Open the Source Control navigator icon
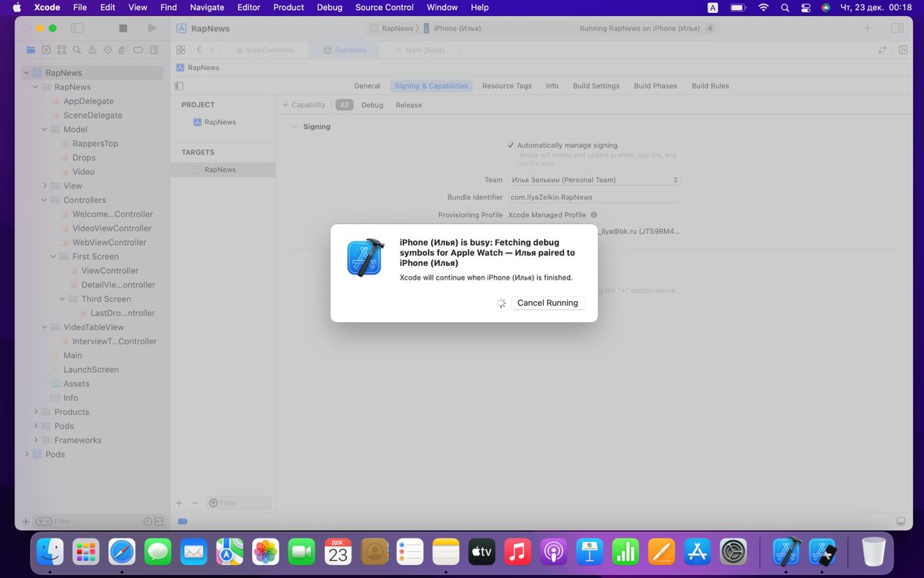The height and width of the screenshot is (578, 924). pyautogui.click(x=46, y=50)
